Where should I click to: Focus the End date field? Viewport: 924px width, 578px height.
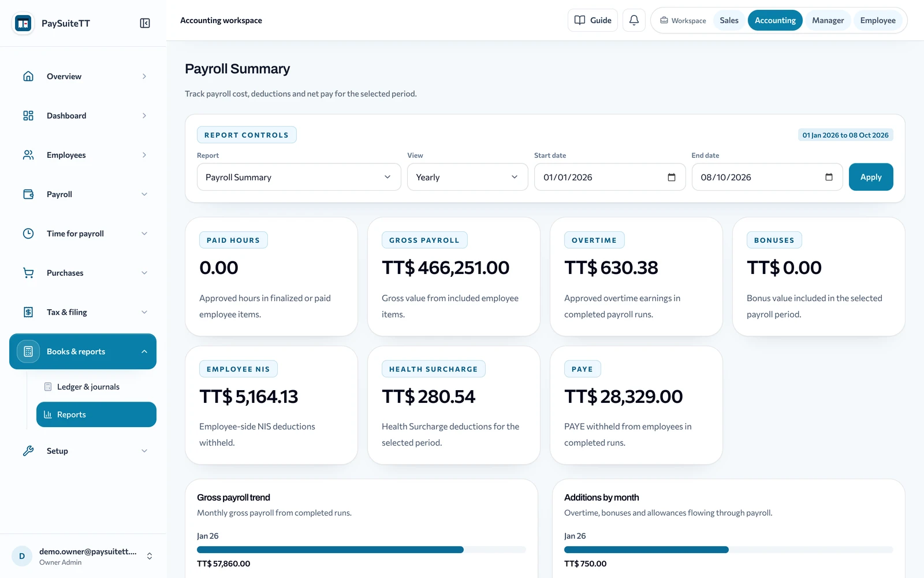click(x=767, y=177)
